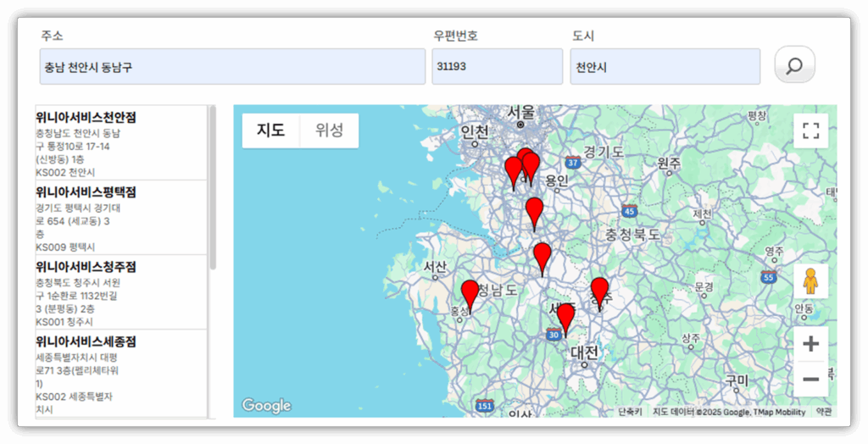This screenshot has height=444, width=868.
Task: Click the code text KS001 청주시
Action: pos(65,322)
